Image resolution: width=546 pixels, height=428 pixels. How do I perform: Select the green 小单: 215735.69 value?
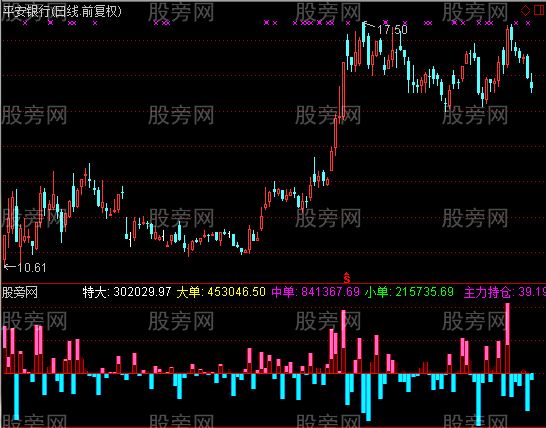pyautogui.click(x=409, y=292)
